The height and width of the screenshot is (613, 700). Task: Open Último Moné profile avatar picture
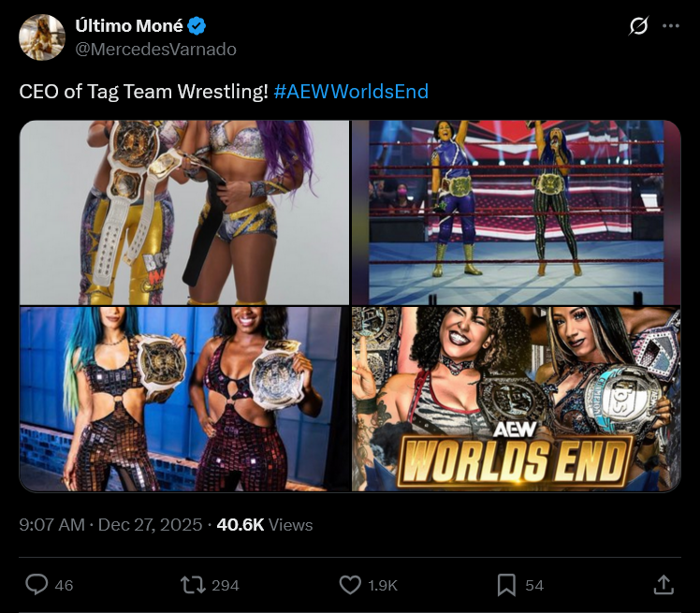[x=42, y=37]
